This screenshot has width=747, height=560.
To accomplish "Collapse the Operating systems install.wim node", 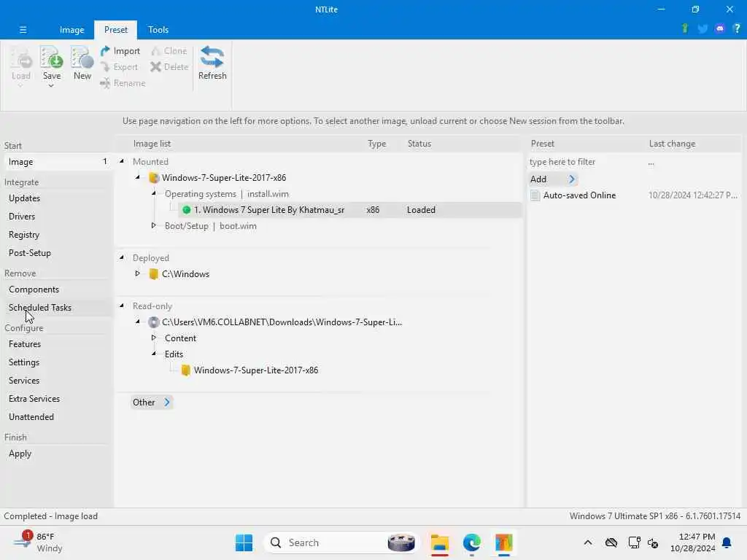I will [x=154, y=193].
